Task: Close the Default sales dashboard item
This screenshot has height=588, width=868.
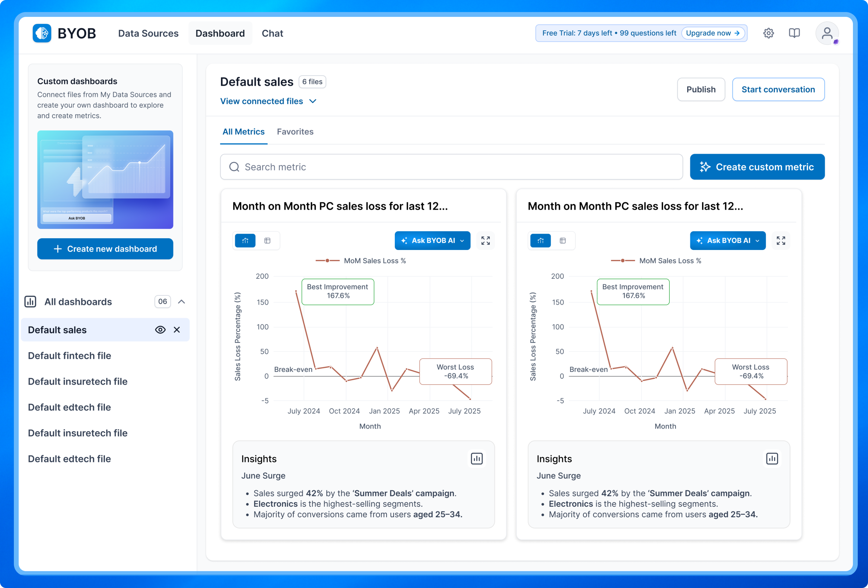Action: point(177,330)
